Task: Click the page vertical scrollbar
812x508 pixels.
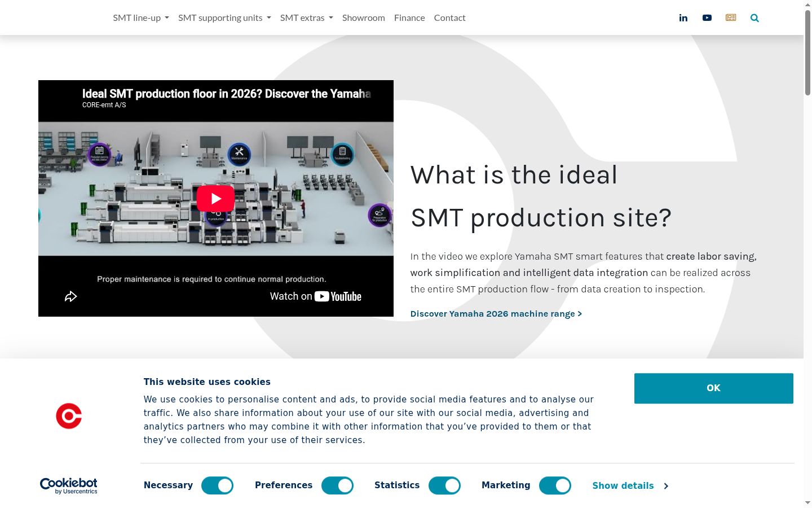Action: click(x=807, y=52)
